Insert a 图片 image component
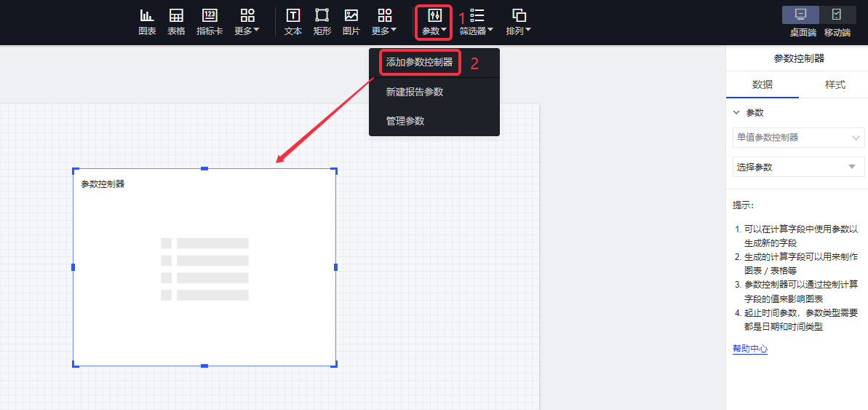Viewport: 868px width, 410px height. (x=351, y=22)
